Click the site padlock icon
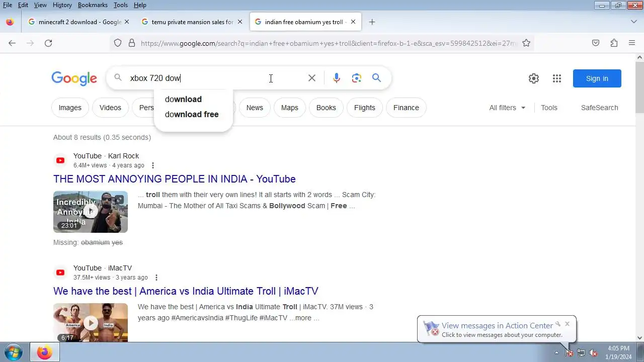The width and height of the screenshot is (644, 362). [132, 43]
